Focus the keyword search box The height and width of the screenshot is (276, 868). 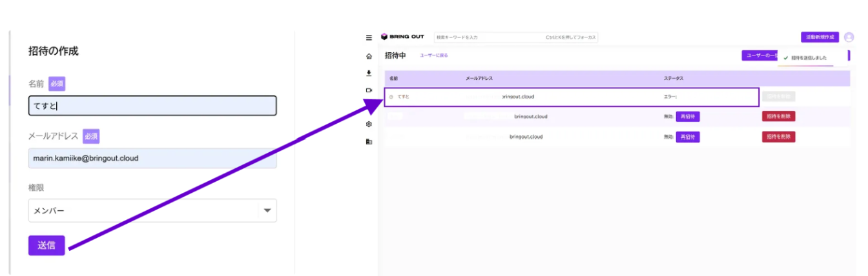click(516, 37)
